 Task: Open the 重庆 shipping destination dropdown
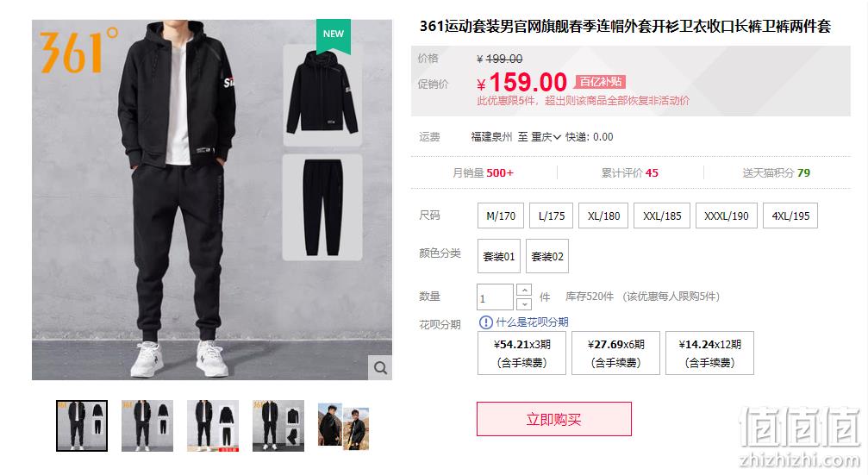click(546, 137)
